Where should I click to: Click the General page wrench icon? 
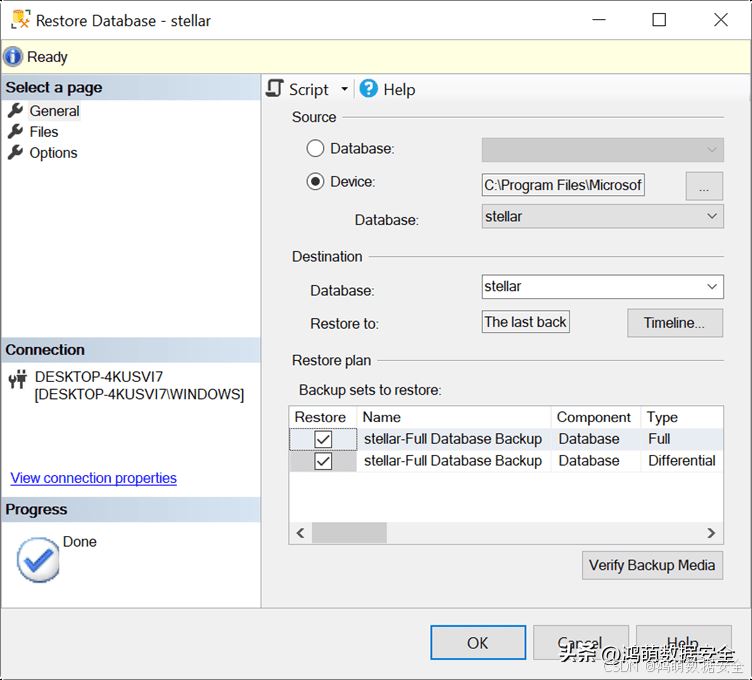[15, 110]
